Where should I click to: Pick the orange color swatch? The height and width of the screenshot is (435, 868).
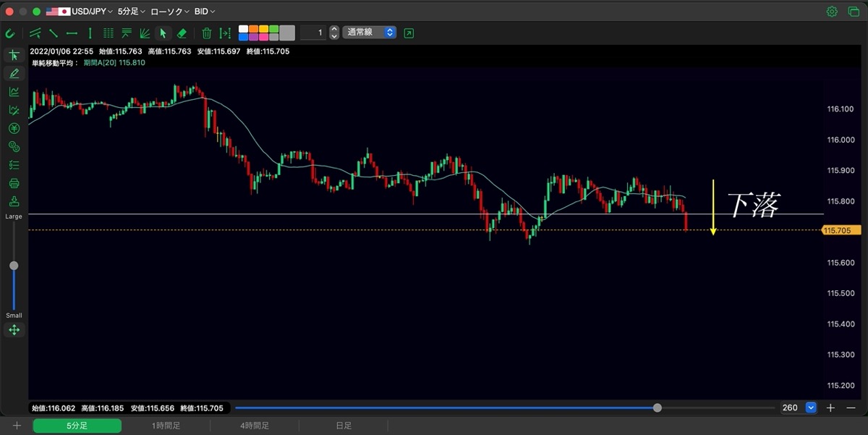(254, 29)
